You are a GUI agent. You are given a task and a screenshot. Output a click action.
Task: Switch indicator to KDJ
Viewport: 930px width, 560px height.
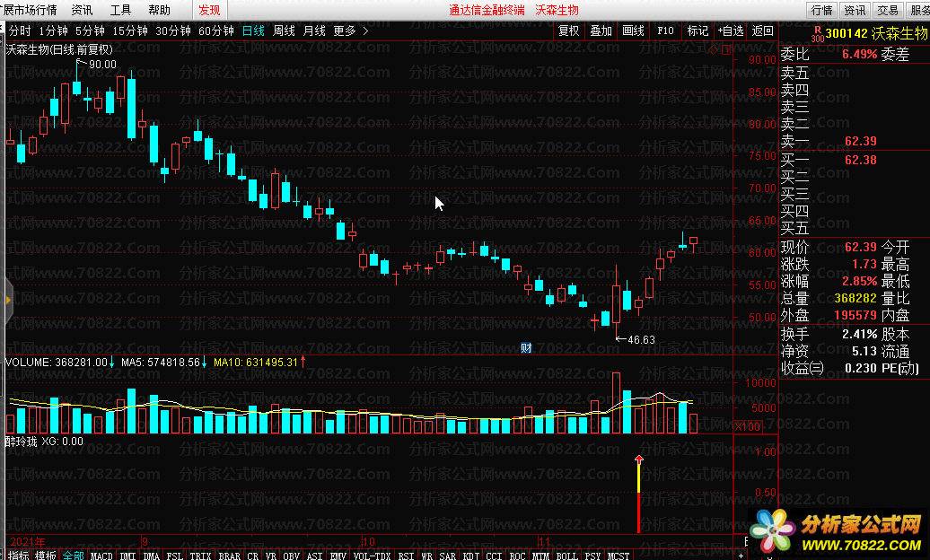tap(471, 556)
